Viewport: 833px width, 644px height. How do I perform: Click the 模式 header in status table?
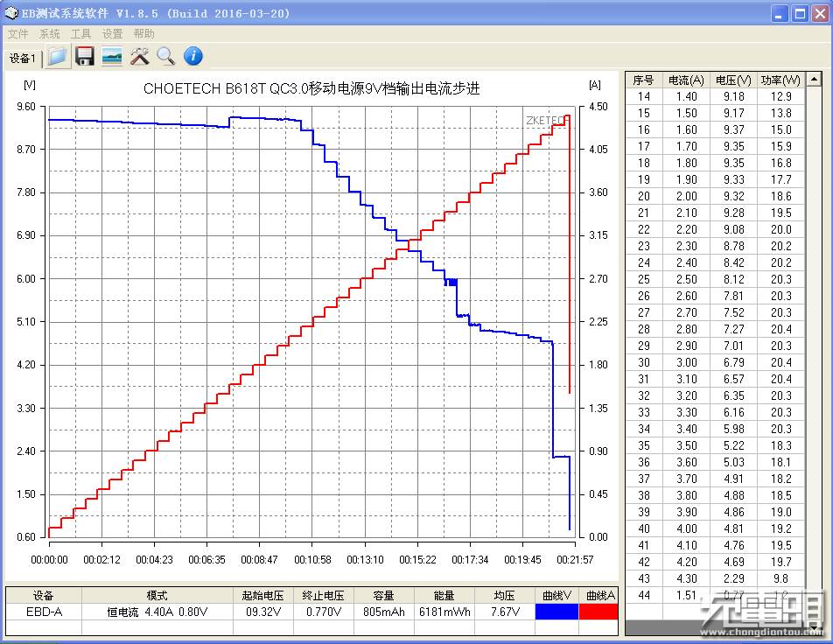[x=157, y=596]
